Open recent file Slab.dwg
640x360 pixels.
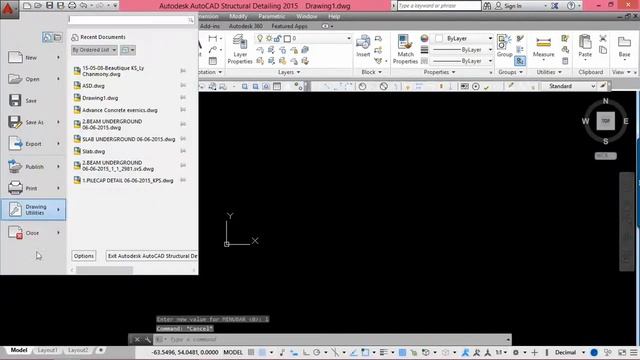[x=93, y=151]
